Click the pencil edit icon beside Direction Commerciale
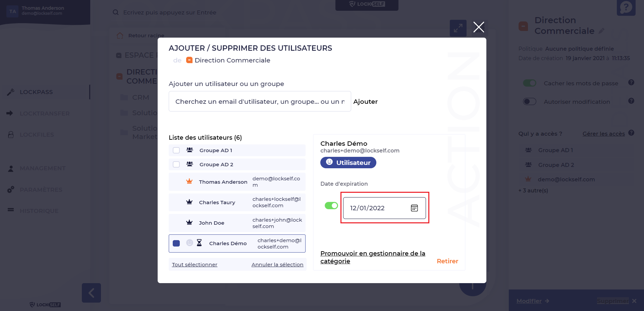Viewport: 644px width, 311px height. pos(602,31)
